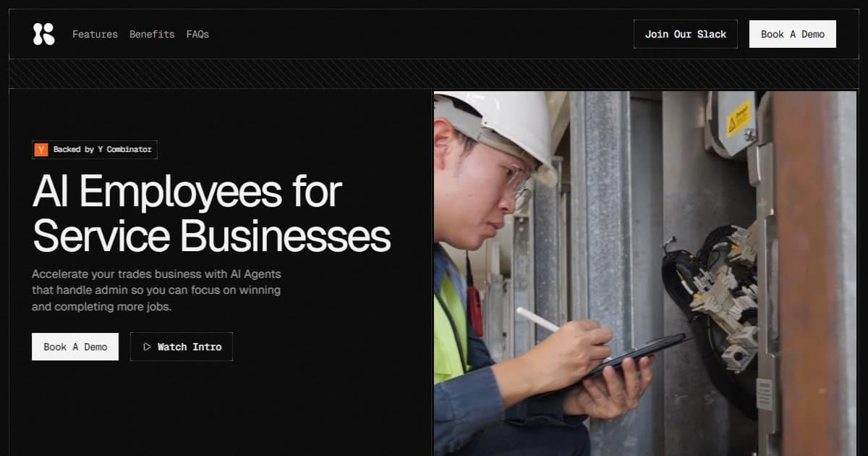This screenshot has height=456, width=868.
Task: Click the tagline about accelerating trades business
Action: point(156,290)
